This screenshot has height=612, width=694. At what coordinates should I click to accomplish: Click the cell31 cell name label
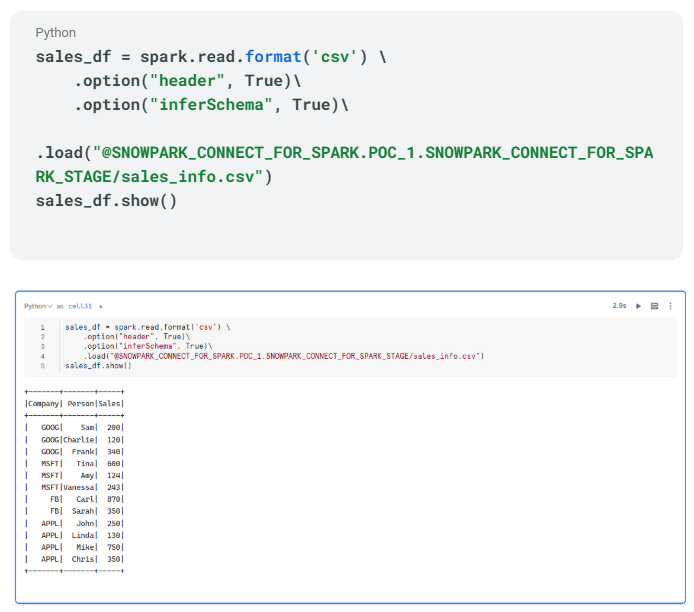coord(80,306)
